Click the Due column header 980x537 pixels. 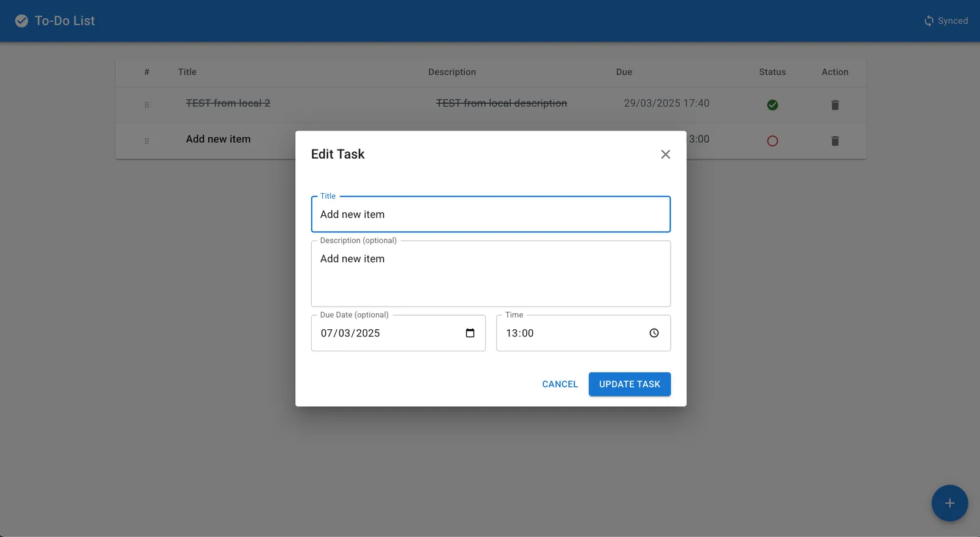coord(624,72)
